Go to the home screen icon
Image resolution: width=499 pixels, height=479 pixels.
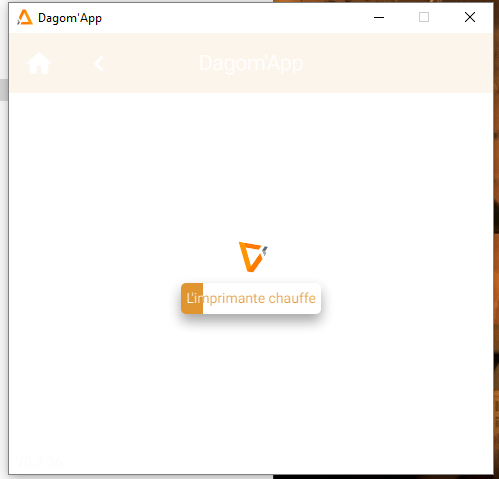(39, 63)
